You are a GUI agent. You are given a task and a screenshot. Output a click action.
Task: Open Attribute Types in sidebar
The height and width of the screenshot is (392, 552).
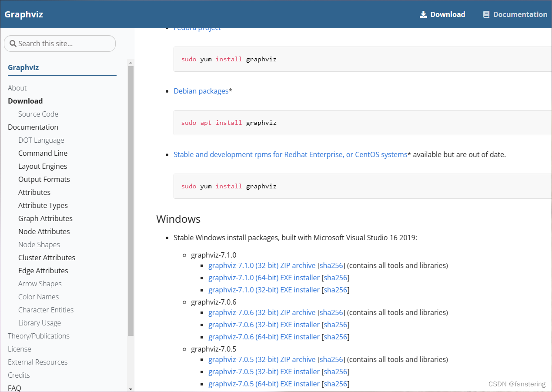(x=43, y=205)
